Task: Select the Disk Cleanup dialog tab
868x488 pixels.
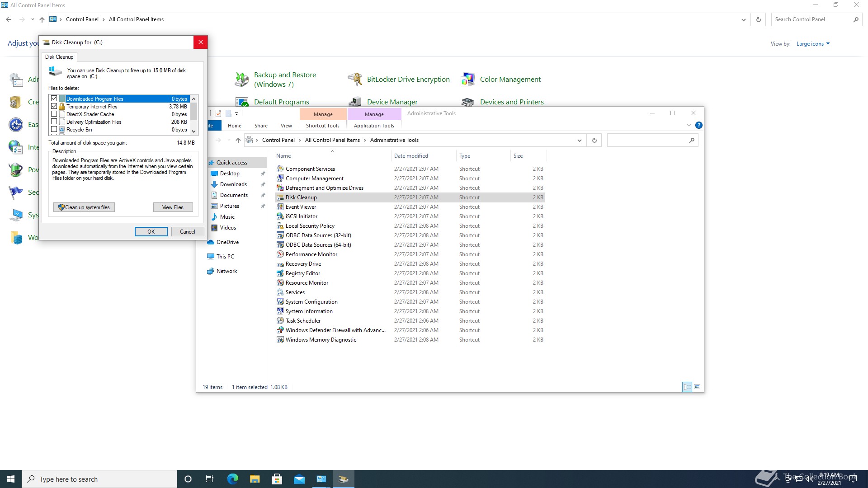Action: click(59, 57)
